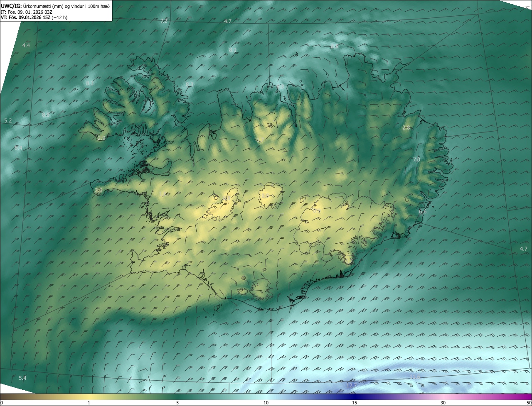The height and width of the screenshot is (406, 532).
Task: Click the 12.7 value label on the map
Action: [352, 386]
